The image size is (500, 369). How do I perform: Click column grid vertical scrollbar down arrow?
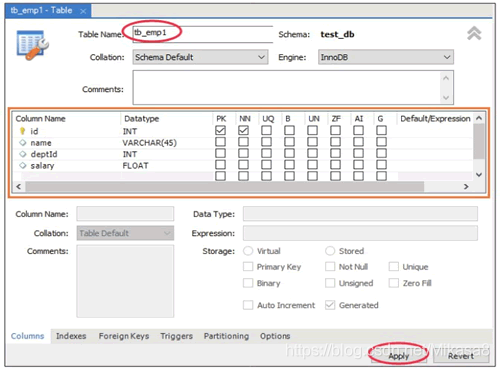click(479, 175)
